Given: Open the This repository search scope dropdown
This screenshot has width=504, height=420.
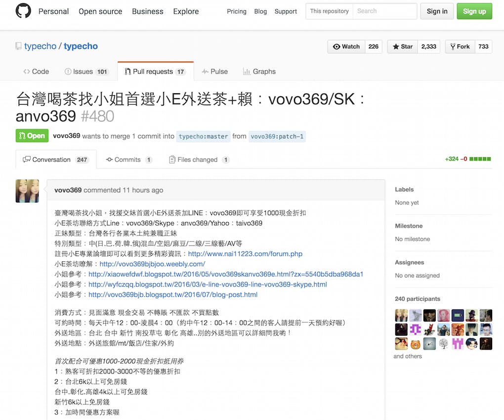Looking at the screenshot, I should pyautogui.click(x=329, y=11).
